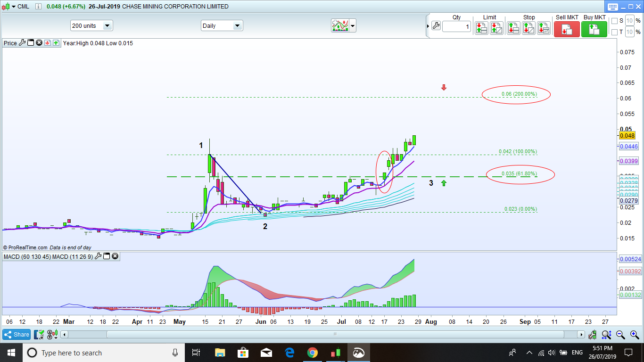Click the current price 0.048 axis tag

[627, 136]
